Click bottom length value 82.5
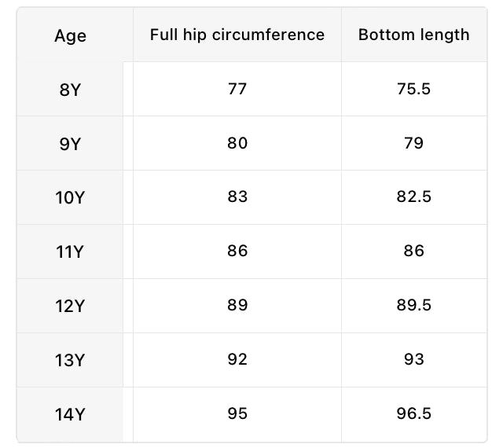Viewport: 503px width, 448px height. pos(413,197)
